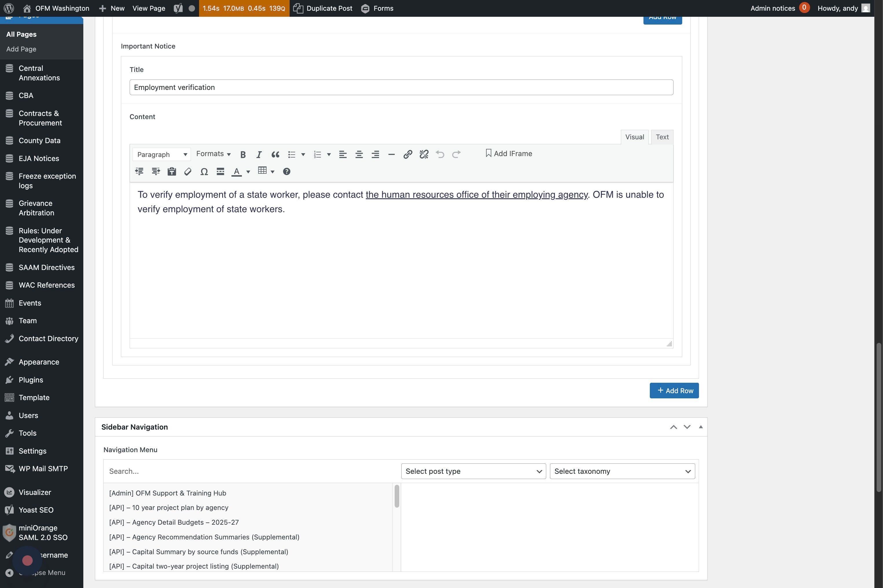Expand the Select taxonomy dropdown
883x588 pixels.
(622, 471)
